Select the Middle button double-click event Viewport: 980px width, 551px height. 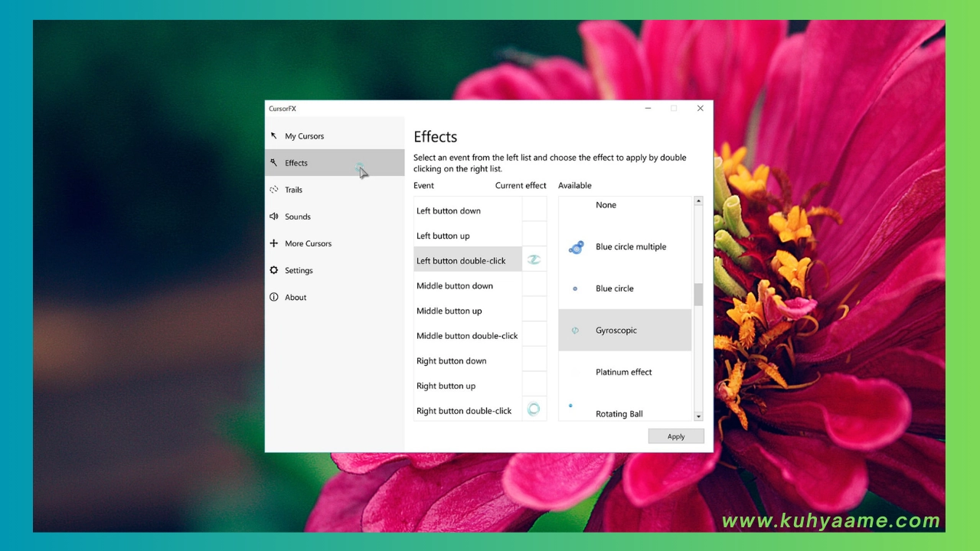pyautogui.click(x=468, y=335)
